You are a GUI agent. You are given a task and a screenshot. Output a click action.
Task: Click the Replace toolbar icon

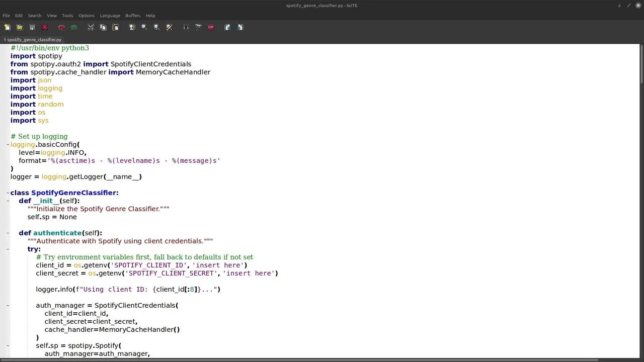[169, 27]
